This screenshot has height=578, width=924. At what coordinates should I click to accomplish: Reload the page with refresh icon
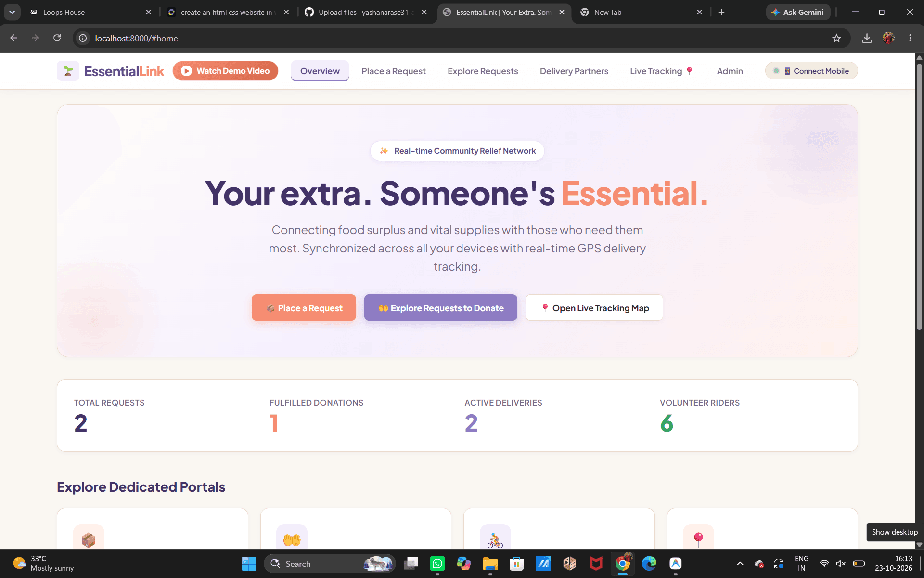pyautogui.click(x=57, y=38)
